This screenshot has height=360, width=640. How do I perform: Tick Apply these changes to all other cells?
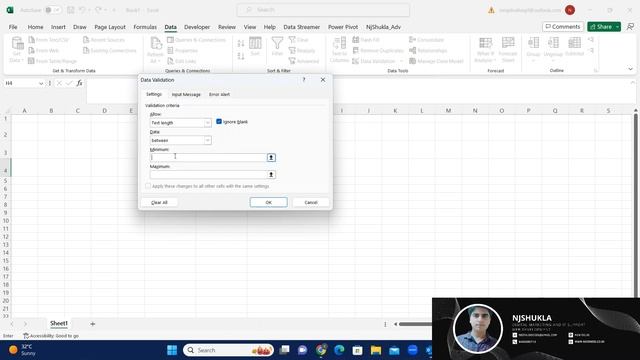pyautogui.click(x=148, y=186)
